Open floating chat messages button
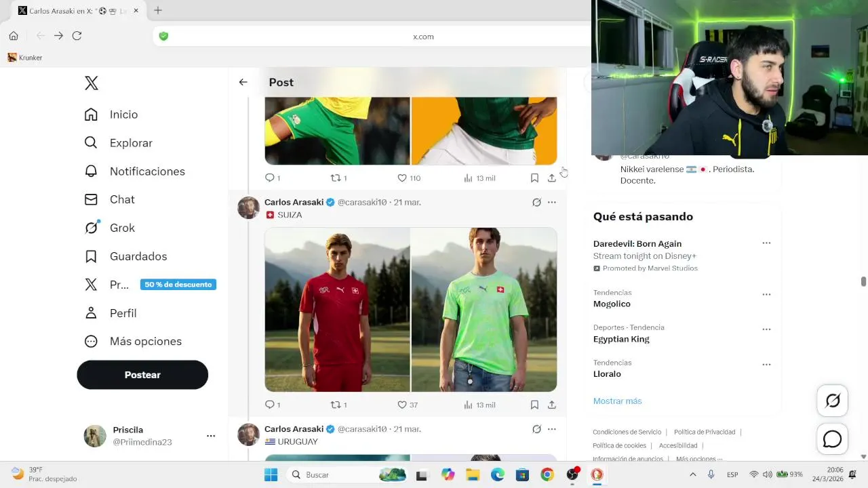This screenshot has height=488, width=868. coord(832,439)
